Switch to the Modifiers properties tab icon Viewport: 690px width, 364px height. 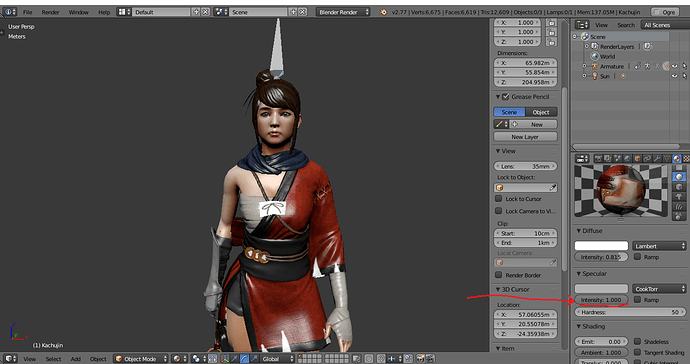click(x=657, y=159)
